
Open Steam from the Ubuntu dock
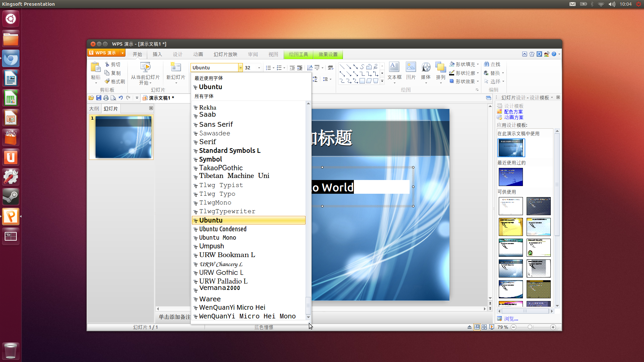tap(11, 197)
